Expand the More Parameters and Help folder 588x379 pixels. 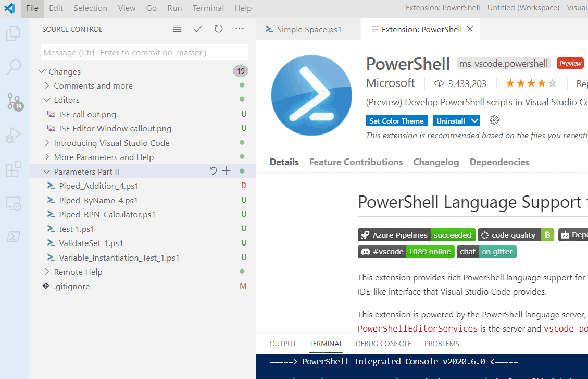point(47,157)
